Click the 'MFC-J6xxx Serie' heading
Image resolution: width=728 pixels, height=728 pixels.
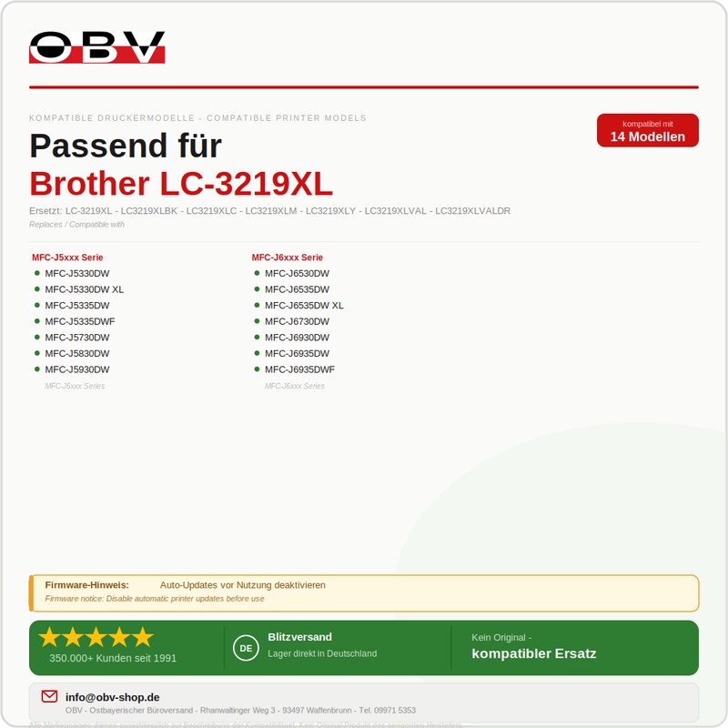click(287, 258)
